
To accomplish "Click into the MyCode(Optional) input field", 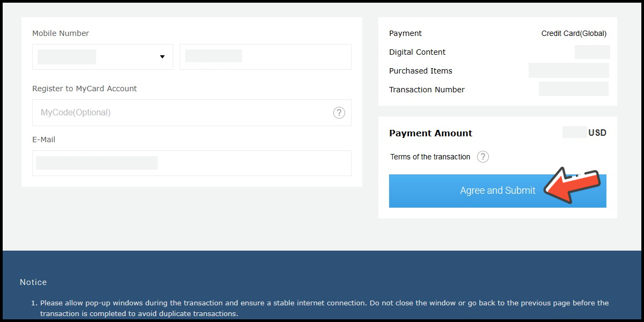I will click(x=182, y=113).
